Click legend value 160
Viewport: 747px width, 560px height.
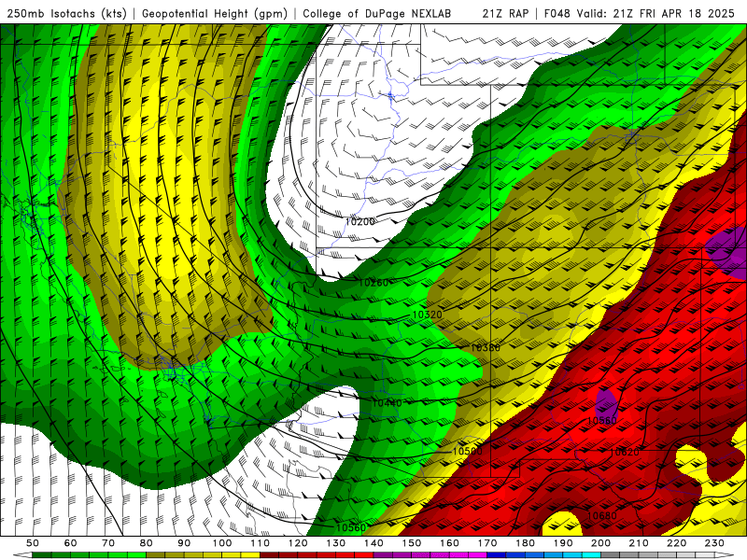449,543
